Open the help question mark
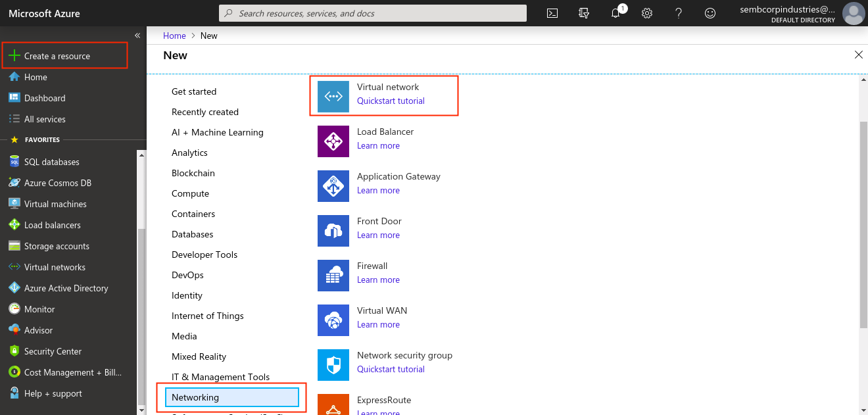The height and width of the screenshot is (415, 868). [x=679, y=13]
